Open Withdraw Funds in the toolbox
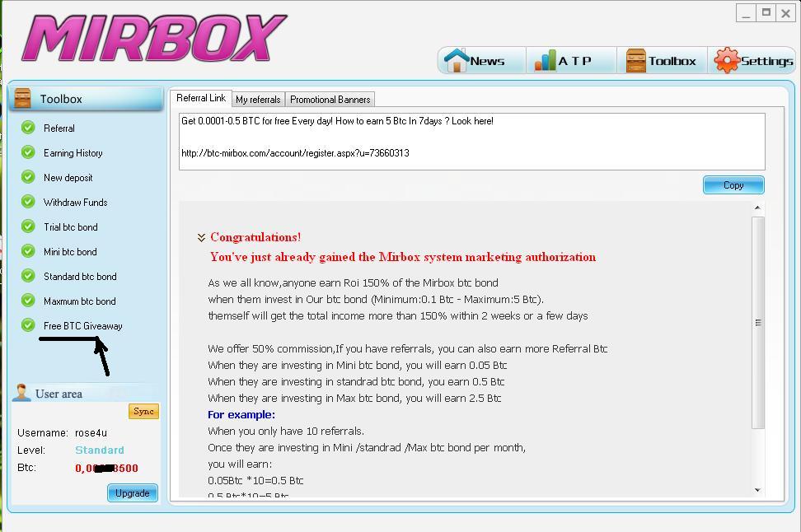This screenshot has height=532, width=801. click(x=76, y=203)
